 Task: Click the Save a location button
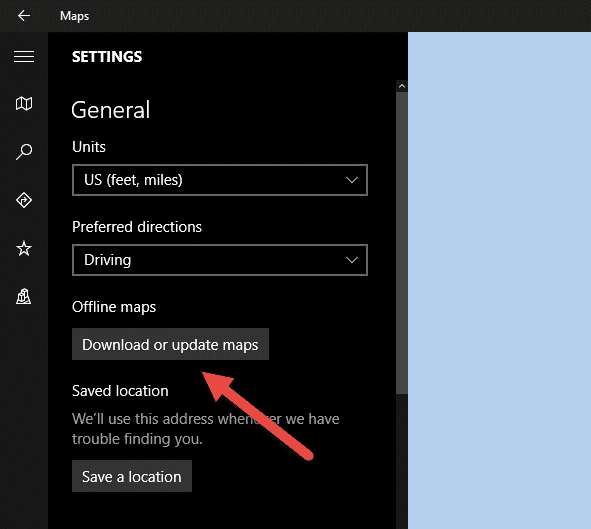click(x=132, y=476)
